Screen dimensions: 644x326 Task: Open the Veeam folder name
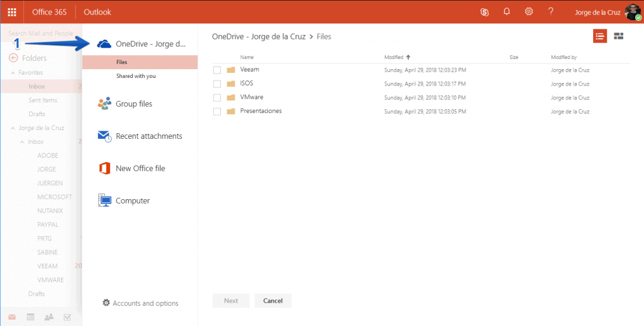249,69
